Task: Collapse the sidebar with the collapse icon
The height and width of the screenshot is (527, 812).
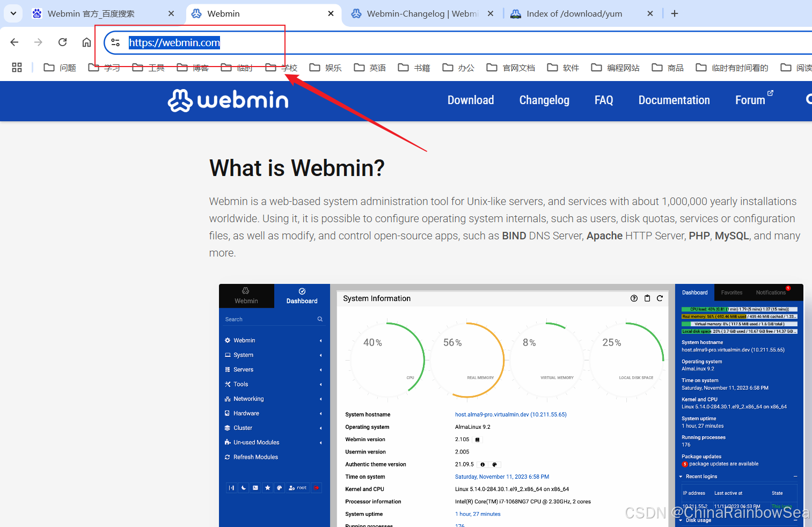Action: pyautogui.click(x=231, y=487)
